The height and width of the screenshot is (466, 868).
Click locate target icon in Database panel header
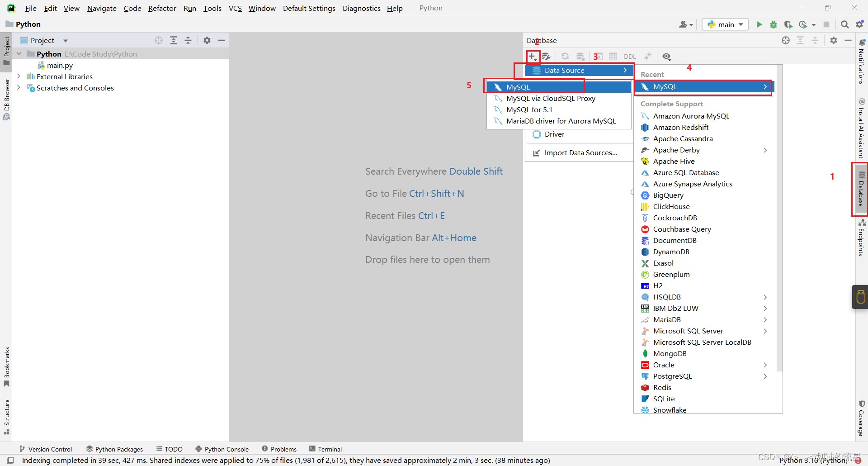click(786, 40)
